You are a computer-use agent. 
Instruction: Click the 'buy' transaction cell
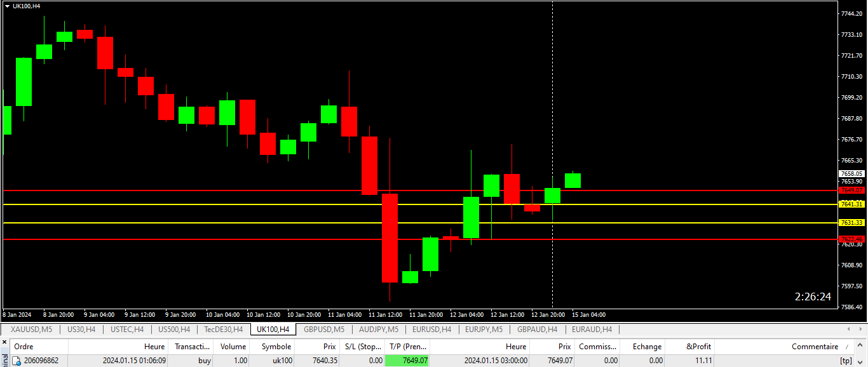[204, 361]
